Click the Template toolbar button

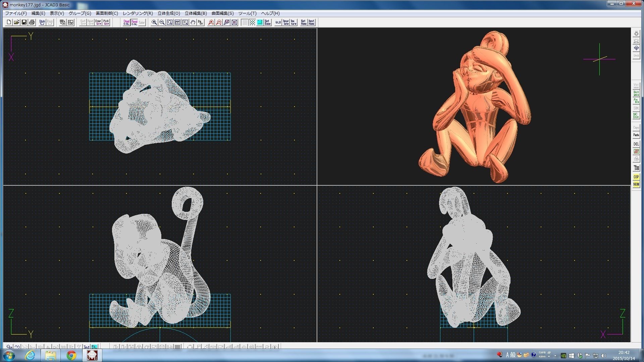click(286, 22)
